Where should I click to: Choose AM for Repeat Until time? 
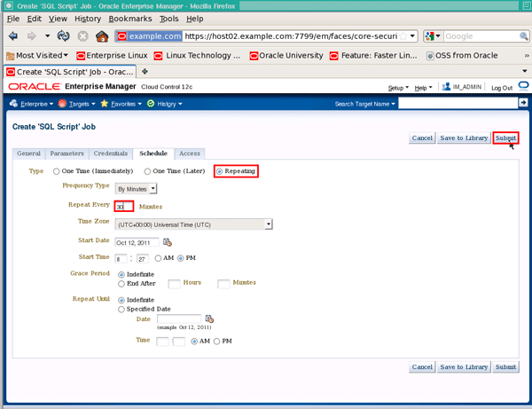point(194,342)
